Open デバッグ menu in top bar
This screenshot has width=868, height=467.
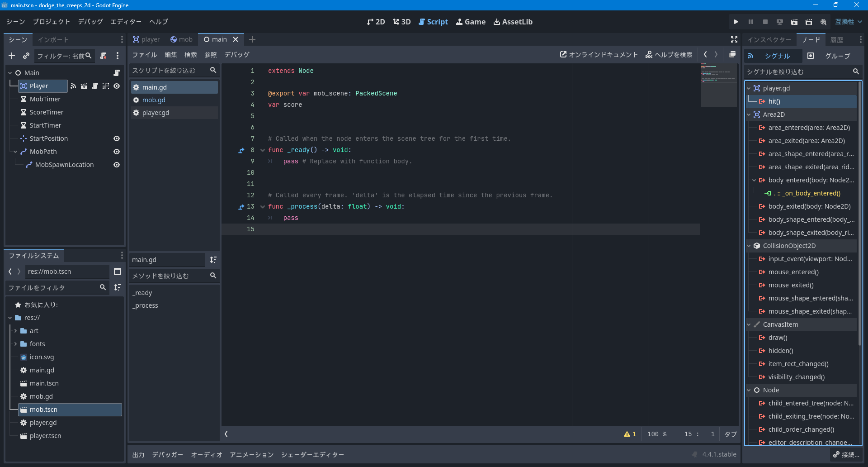click(x=90, y=22)
